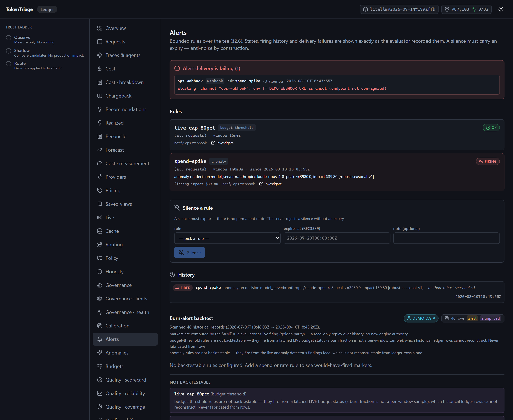Click the '2 est' badge
Viewport: 513px width, 420px height.
(472, 318)
